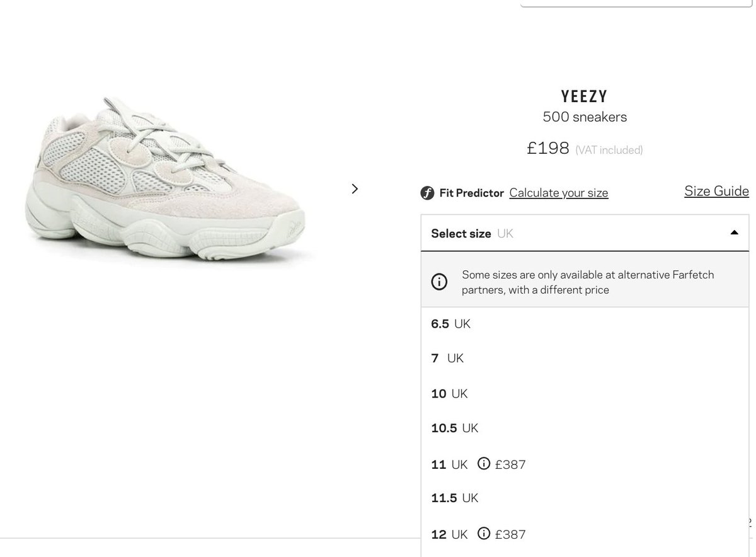This screenshot has height=557, width=756.
Task: Collapse the Select size dropdown arrow
Action: point(734,233)
